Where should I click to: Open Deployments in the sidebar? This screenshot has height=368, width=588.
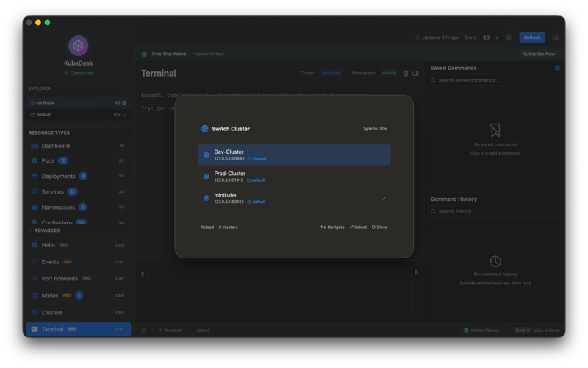click(x=78, y=177)
